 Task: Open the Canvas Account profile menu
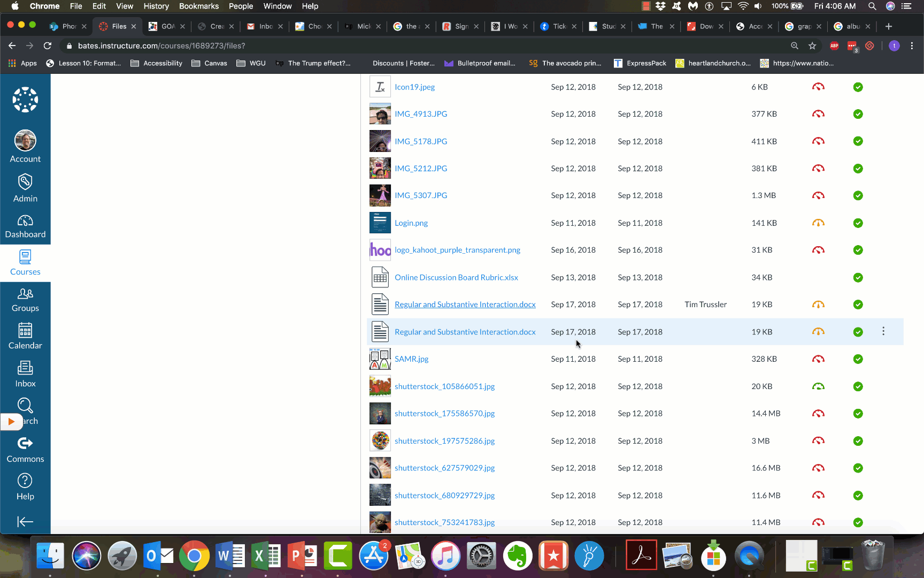pos(25,146)
